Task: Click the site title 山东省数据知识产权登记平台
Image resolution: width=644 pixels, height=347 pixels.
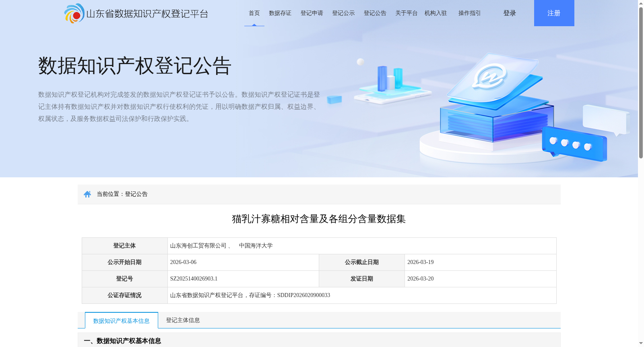Action: tap(147, 14)
